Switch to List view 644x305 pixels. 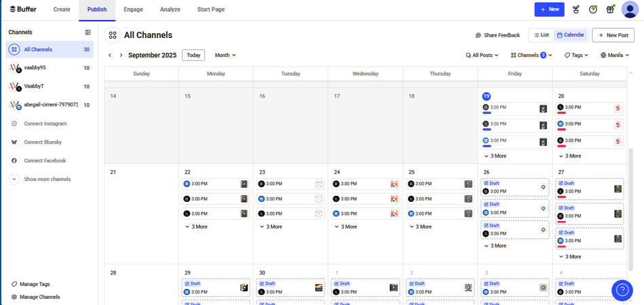[x=542, y=35]
